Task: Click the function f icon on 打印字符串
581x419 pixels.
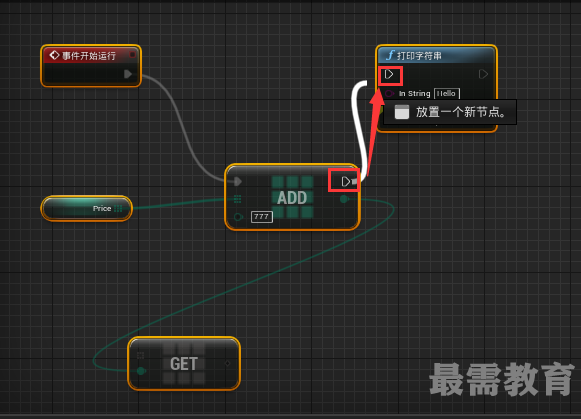Action: click(x=390, y=55)
